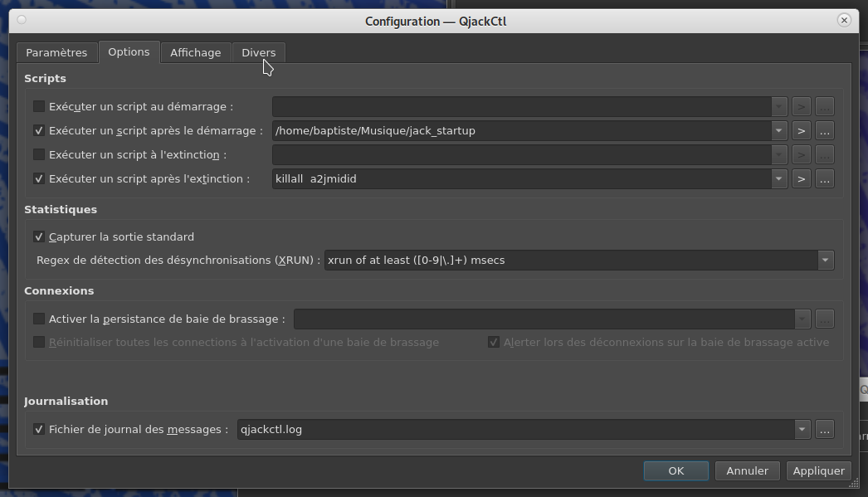
Task: Enable Activer la persistance de baie de brassage
Action: pyautogui.click(x=39, y=319)
